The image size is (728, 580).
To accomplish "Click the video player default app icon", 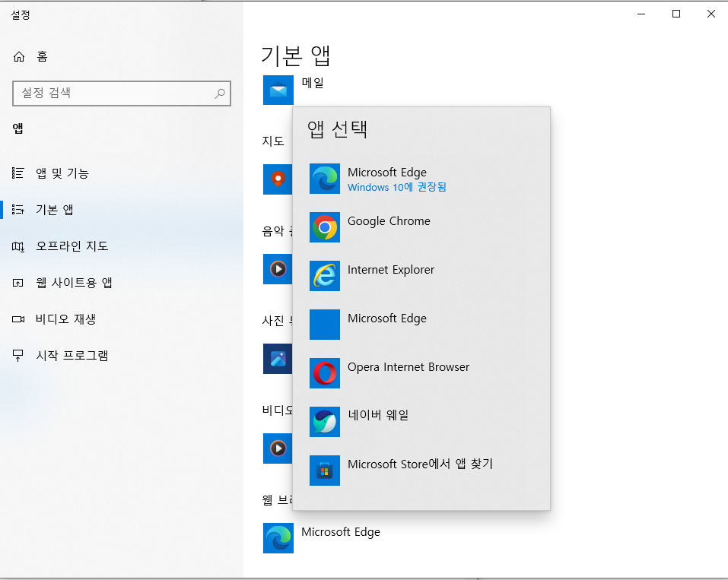I will (278, 448).
